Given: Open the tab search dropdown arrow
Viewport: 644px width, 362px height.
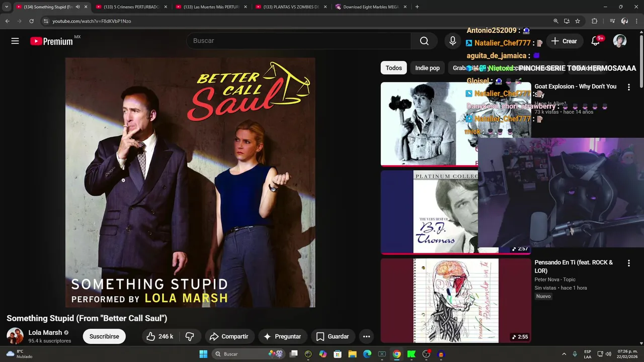Looking at the screenshot, I should pyautogui.click(x=6, y=7).
